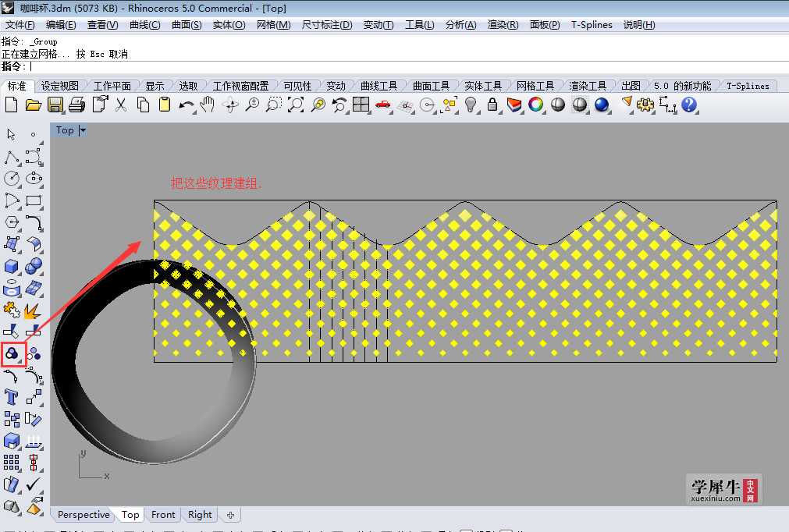Open the T-Splines menu
This screenshot has height=532, width=789.
592,25
